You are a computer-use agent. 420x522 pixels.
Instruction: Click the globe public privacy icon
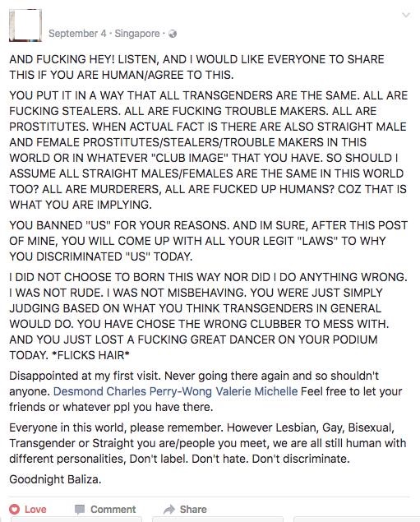tap(173, 34)
